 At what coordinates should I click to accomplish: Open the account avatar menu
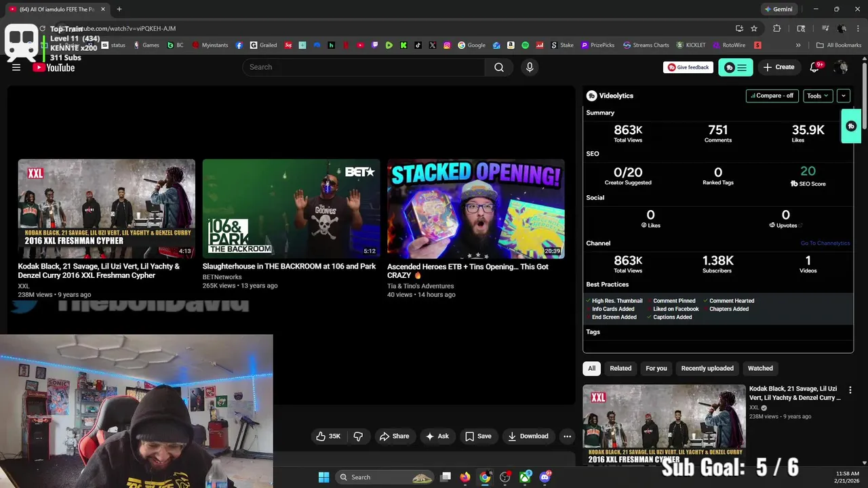pyautogui.click(x=841, y=67)
